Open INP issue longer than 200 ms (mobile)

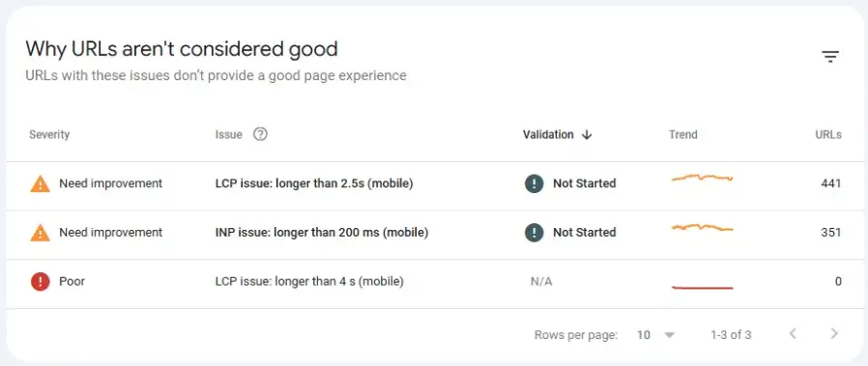(x=322, y=232)
